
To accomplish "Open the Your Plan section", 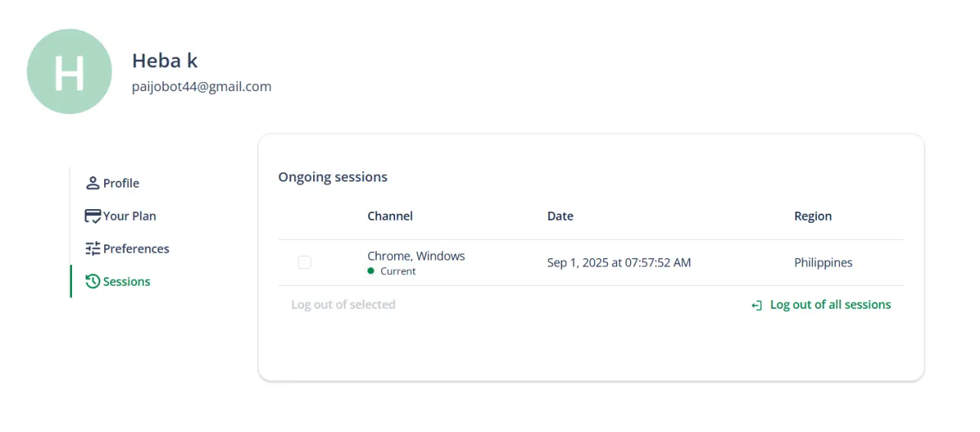I will [x=120, y=216].
